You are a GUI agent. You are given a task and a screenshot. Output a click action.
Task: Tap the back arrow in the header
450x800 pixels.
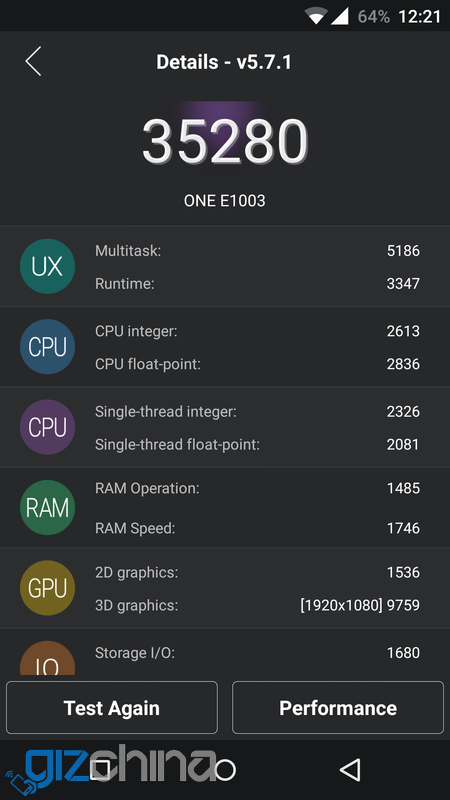[x=33, y=62]
